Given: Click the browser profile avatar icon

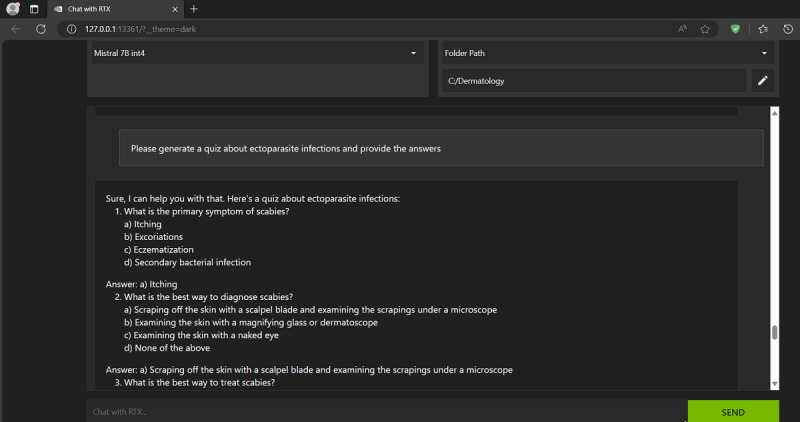Looking at the screenshot, I should tap(13, 9).
